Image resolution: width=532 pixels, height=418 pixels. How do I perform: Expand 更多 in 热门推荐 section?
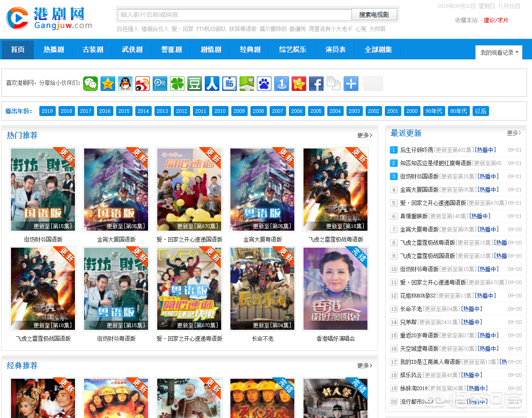click(x=364, y=135)
